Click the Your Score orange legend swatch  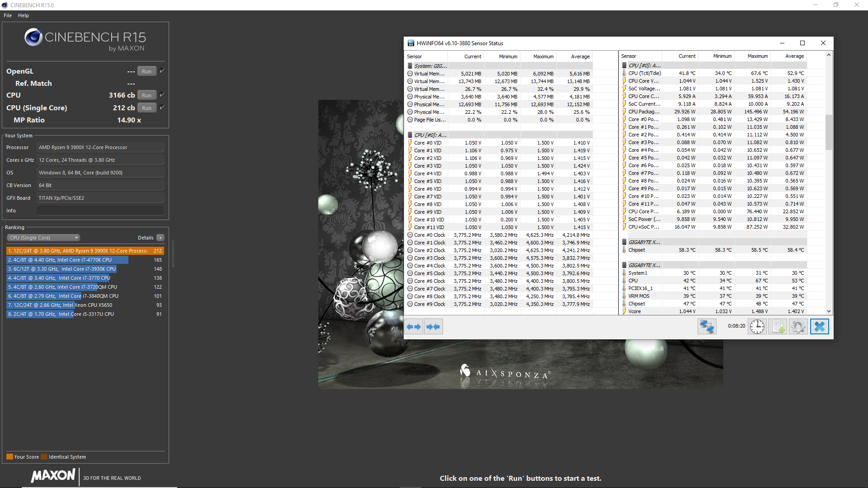(x=9, y=457)
